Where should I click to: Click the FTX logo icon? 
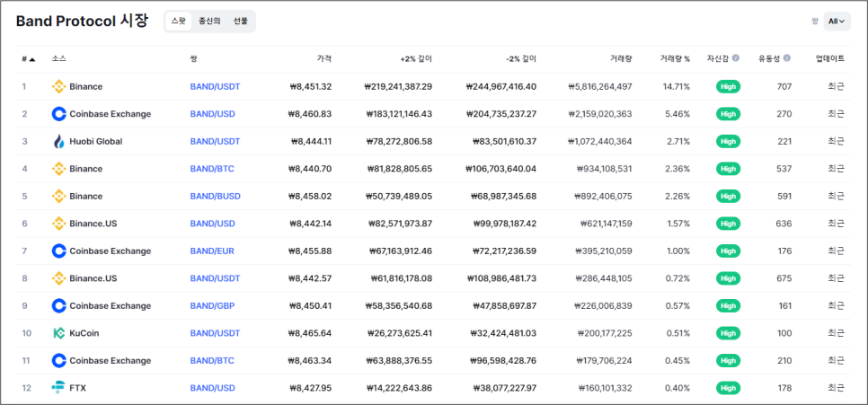[x=58, y=388]
